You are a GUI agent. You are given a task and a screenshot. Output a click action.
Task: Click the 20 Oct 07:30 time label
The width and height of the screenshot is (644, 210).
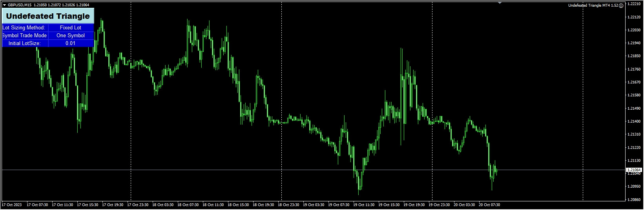[x=489, y=205]
